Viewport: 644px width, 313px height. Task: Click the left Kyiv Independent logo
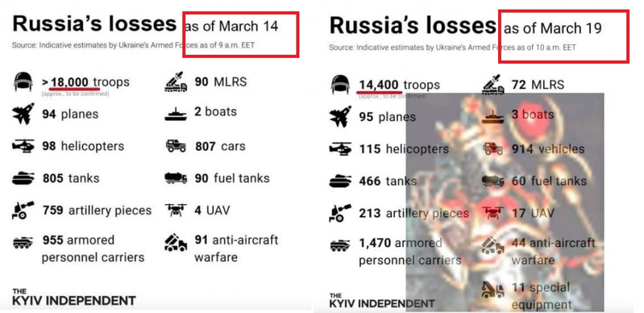pyautogui.click(x=74, y=297)
